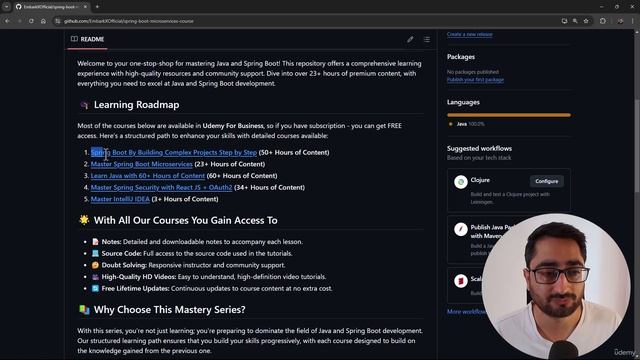Click the With All Our Courses heading
This screenshot has height=360, width=640.
pos(186,220)
